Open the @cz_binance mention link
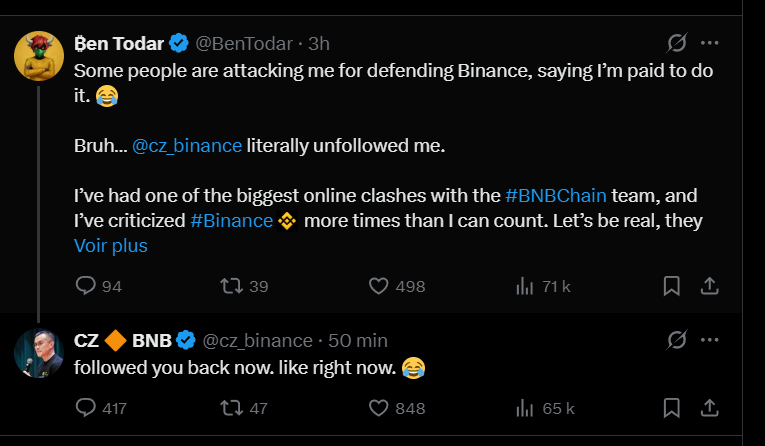This screenshot has width=765, height=446. pos(186,145)
